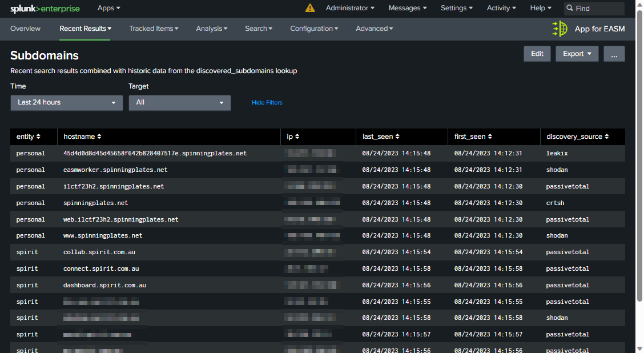Click the magnifier icon in Find box
This screenshot has width=644, height=353.
(x=570, y=8)
